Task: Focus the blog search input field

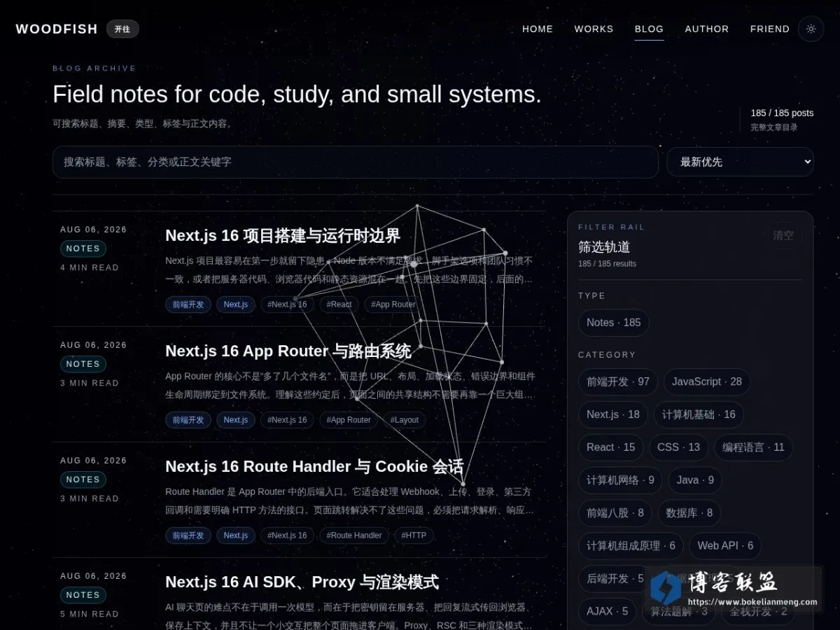Action: [356, 162]
